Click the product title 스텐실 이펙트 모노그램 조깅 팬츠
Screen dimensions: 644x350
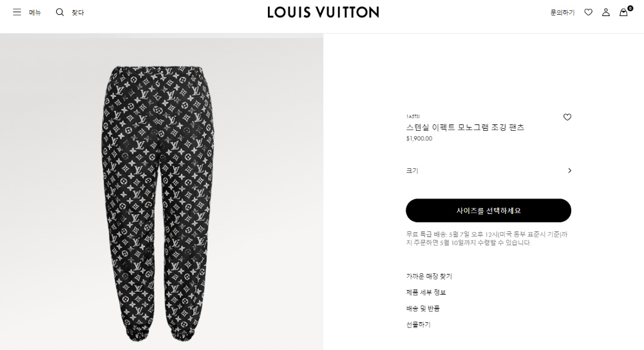[x=465, y=128]
